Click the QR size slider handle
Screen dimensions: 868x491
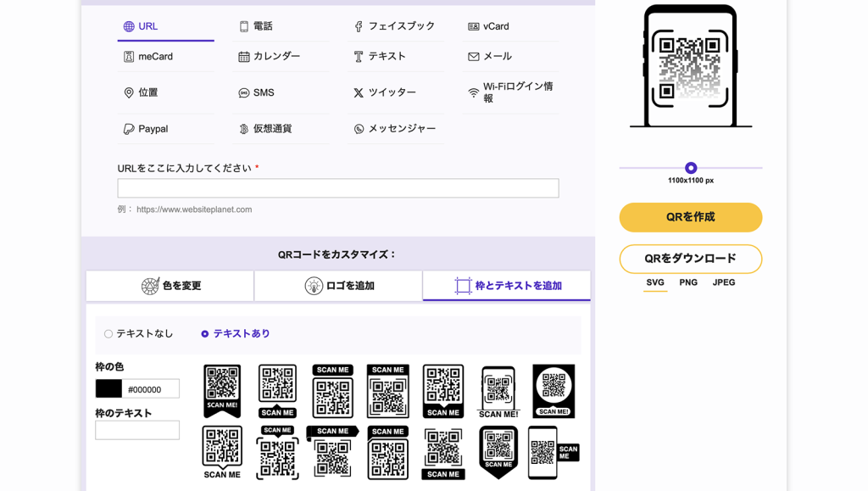click(690, 168)
